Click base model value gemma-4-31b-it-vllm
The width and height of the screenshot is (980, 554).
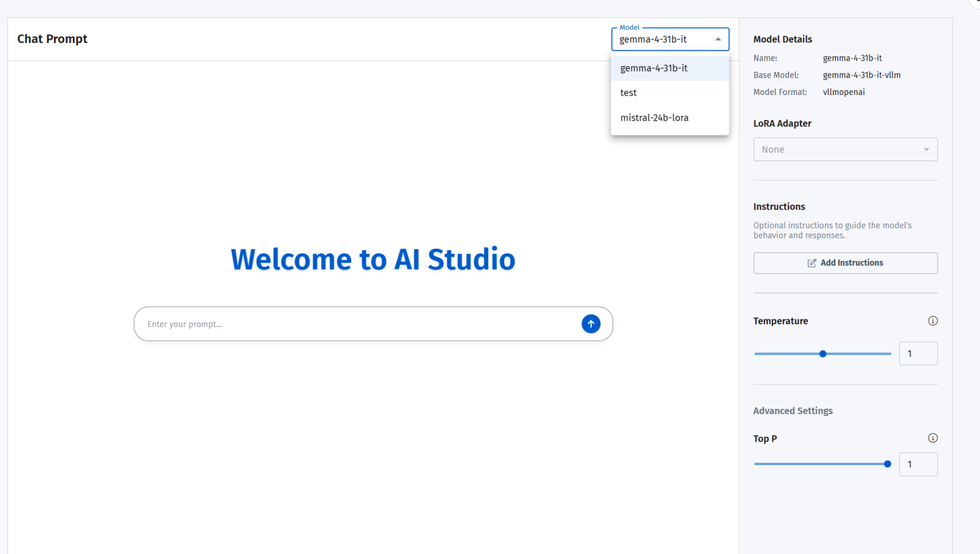click(x=862, y=75)
